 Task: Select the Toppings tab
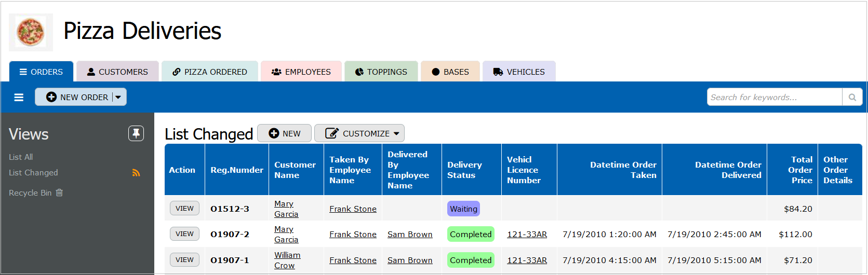pyautogui.click(x=381, y=72)
